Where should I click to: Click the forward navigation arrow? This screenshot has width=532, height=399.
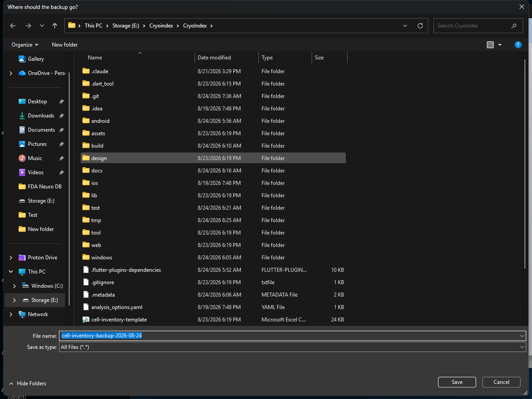point(28,26)
